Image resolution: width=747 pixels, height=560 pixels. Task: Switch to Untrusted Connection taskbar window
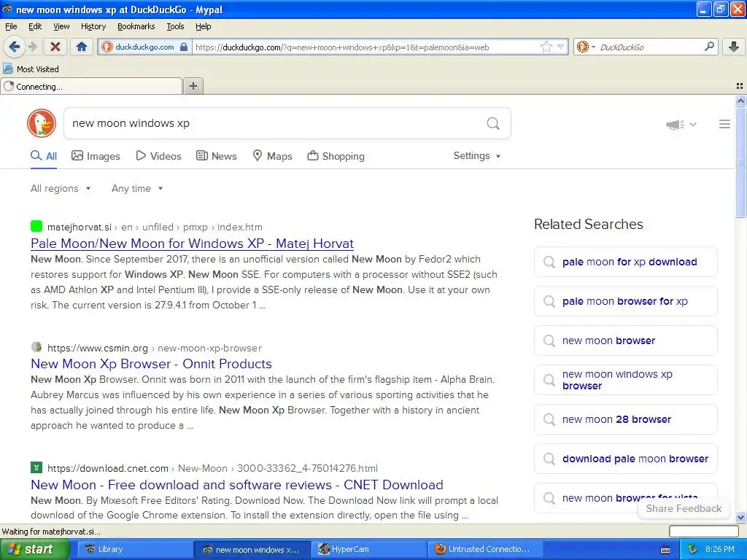[486, 549]
